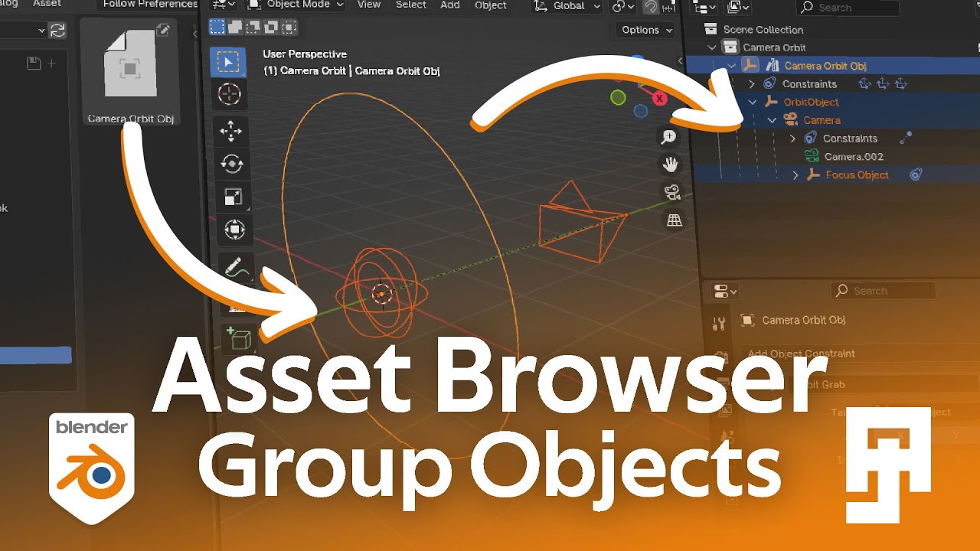980x551 pixels.
Task: Activate the Scale tool
Action: (233, 197)
